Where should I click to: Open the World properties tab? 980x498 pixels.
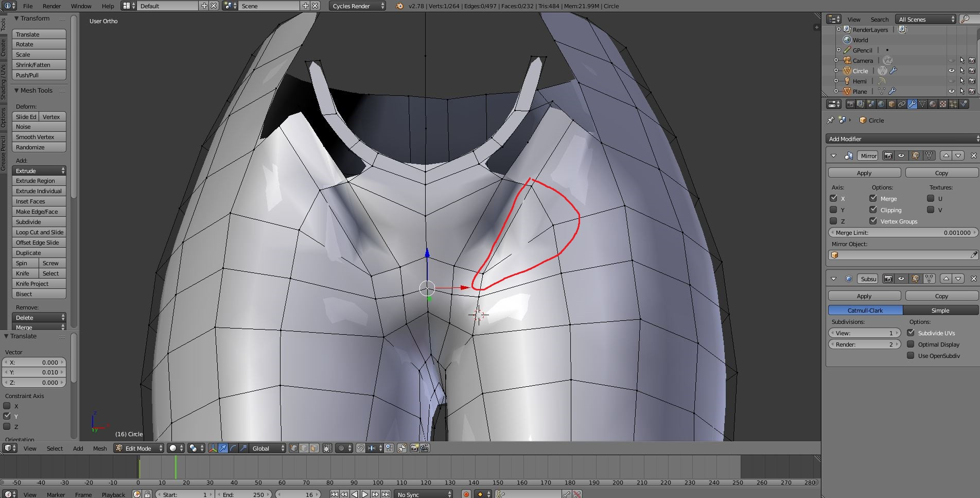point(881,104)
